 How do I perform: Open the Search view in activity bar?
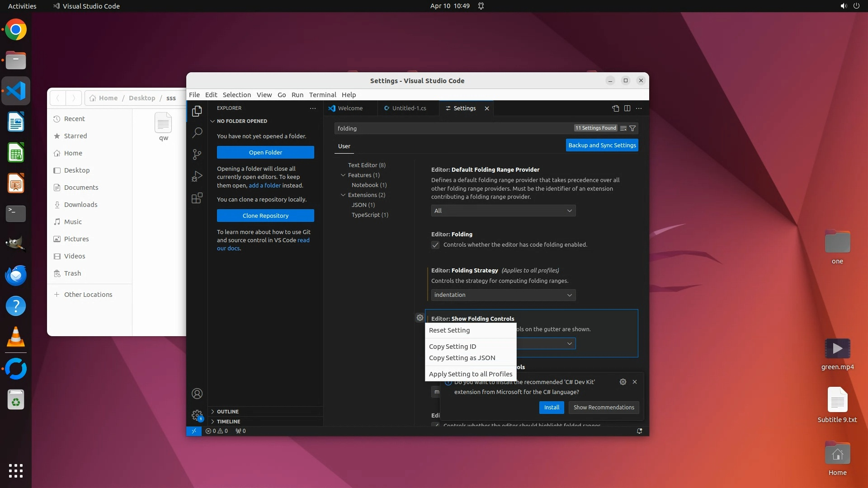pos(197,133)
